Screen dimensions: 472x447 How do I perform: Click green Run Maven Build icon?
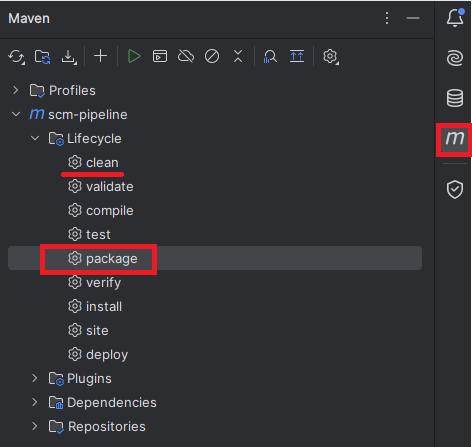134,56
